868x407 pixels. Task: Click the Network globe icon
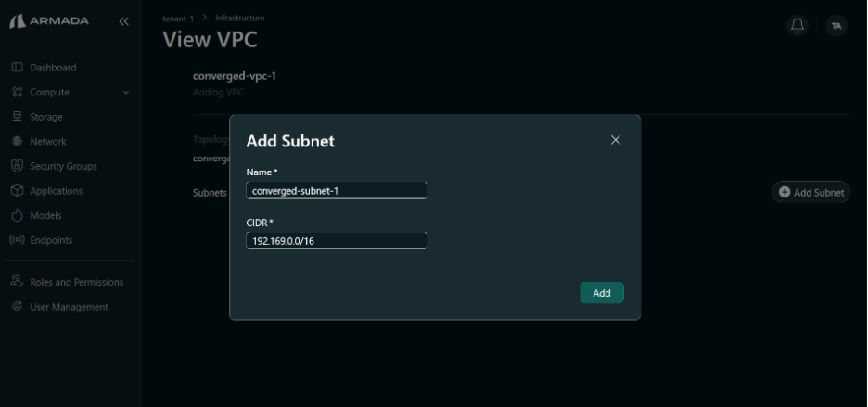(18, 141)
